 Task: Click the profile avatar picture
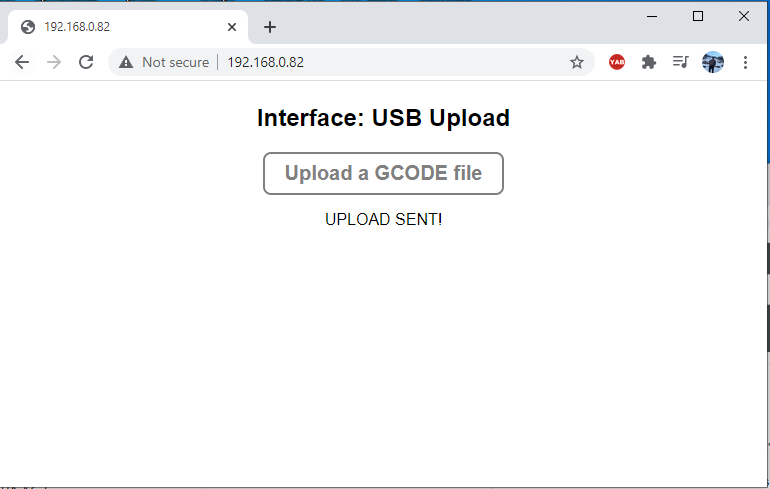(x=713, y=62)
